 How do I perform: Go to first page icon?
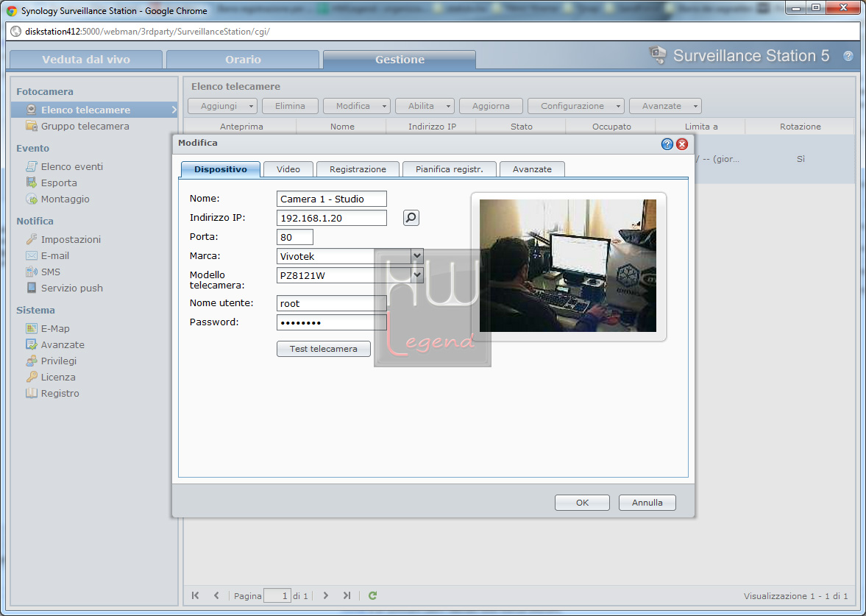click(x=195, y=595)
